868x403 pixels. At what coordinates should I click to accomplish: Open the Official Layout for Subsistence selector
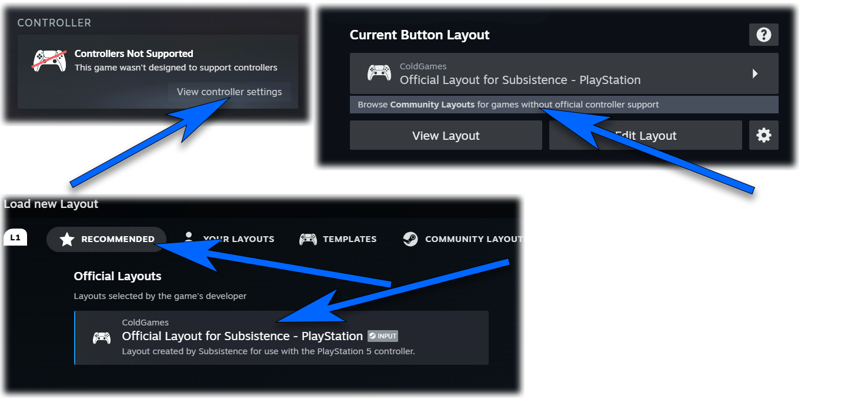click(564, 73)
